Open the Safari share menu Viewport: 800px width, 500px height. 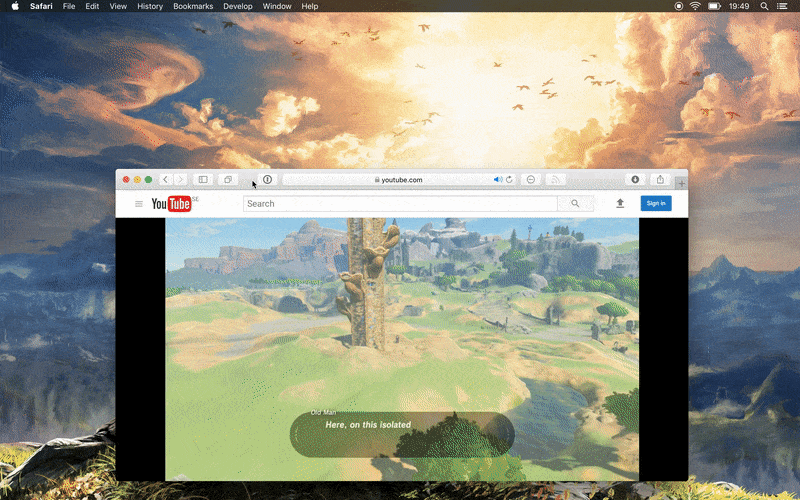(x=660, y=180)
